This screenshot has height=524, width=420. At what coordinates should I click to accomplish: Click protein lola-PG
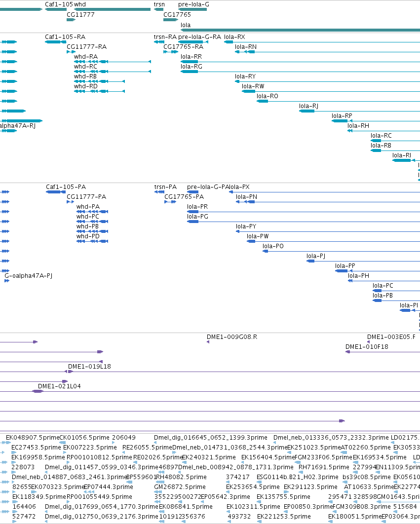[197, 217]
